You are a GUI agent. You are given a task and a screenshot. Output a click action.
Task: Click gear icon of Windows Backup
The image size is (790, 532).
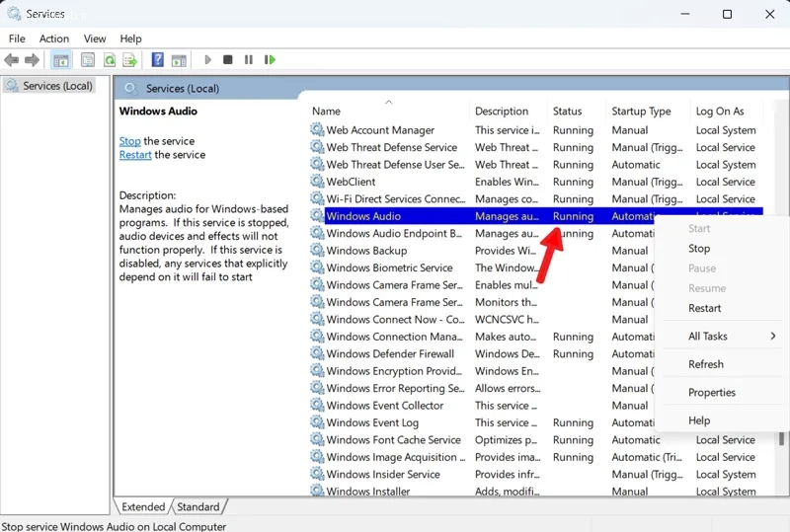(317, 251)
